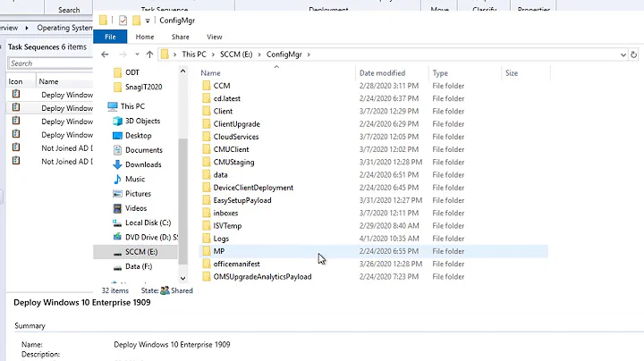Open the Home ribbon tab
This screenshot has width=644, height=361.
point(145,37)
